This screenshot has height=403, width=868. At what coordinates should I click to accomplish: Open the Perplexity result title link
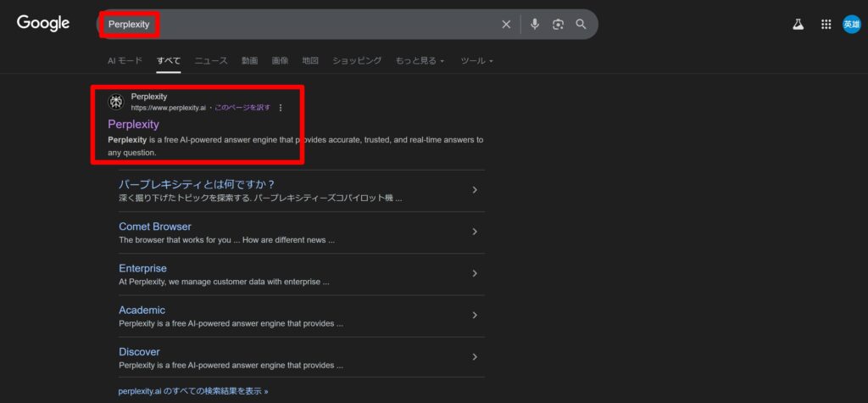pyautogui.click(x=133, y=124)
